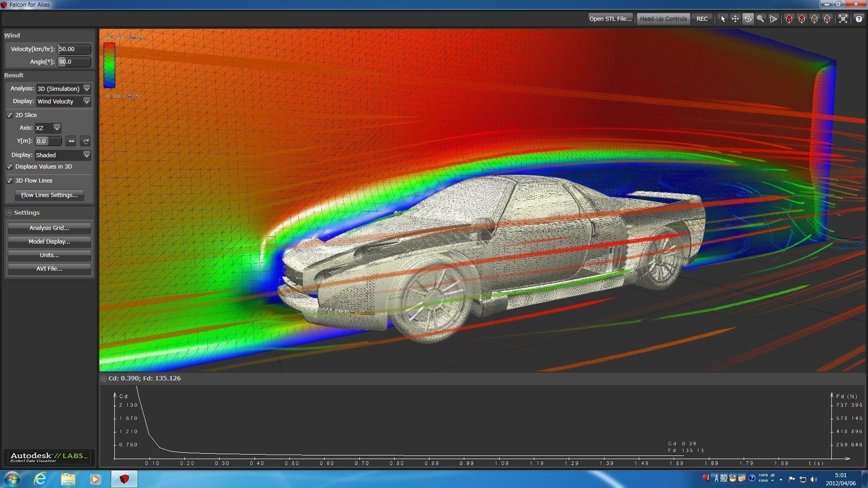Click 'Cd: 0.390; Fd: 135.126' status text
The width and height of the screenshot is (868, 488).
pyautogui.click(x=145, y=379)
